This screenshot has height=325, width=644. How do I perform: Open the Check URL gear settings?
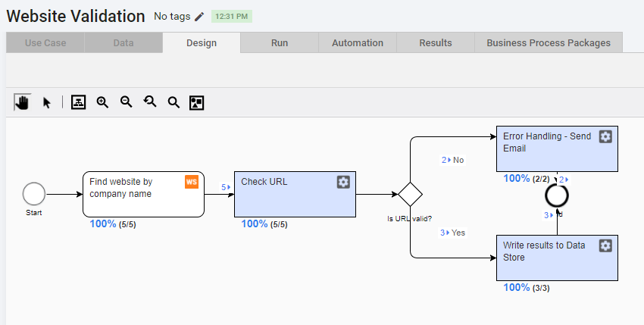click(x=343, y=182)
